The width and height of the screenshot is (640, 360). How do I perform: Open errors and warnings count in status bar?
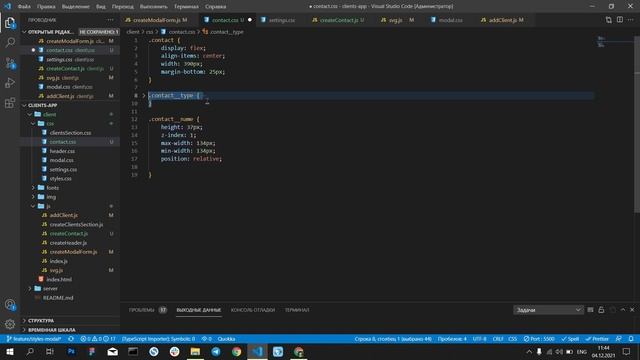click(x=98, y=339)
